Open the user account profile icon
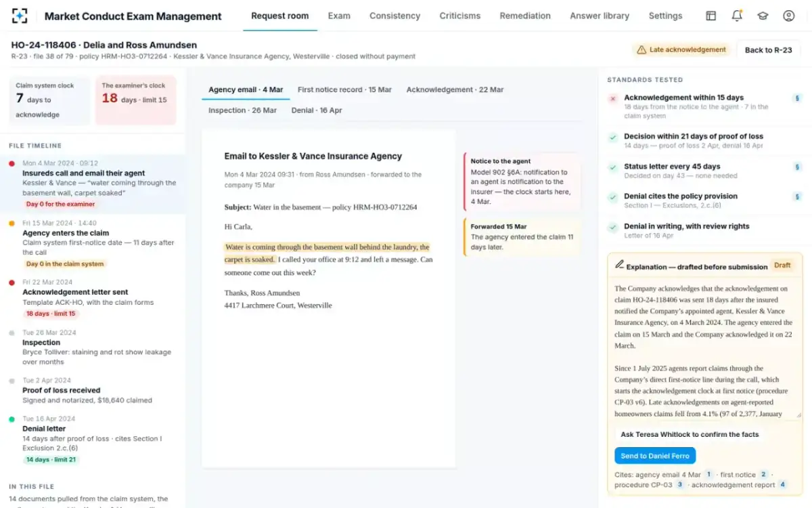Image resolution: width=812 pixels, height=508 pixels. (788, 16)
